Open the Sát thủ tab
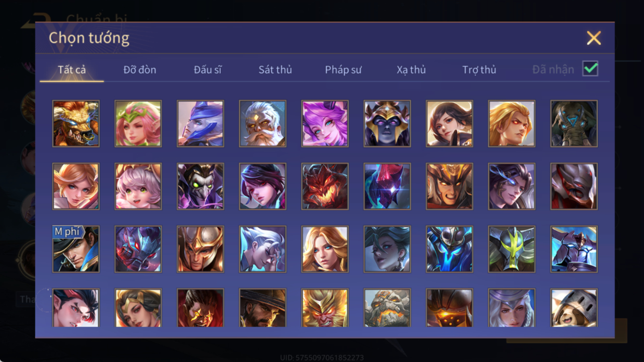The height and width of the screenshot is (362, 644). click(x=275, y=70)
